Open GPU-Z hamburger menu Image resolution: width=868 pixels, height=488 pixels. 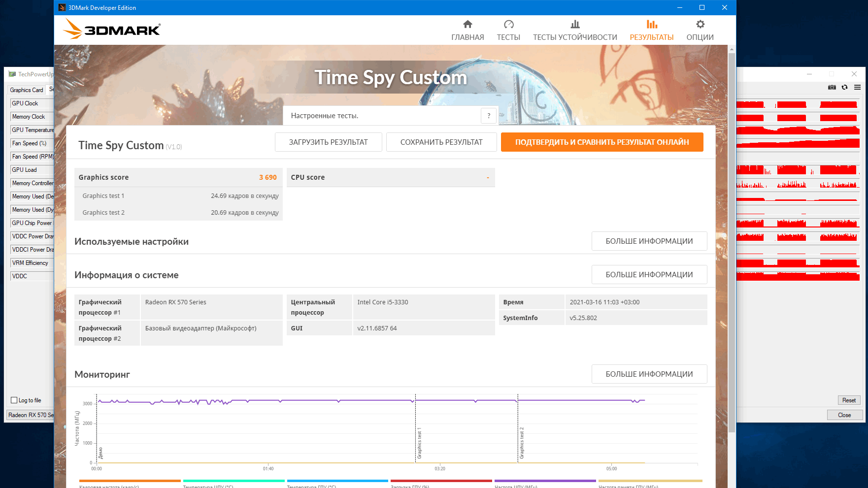pos(857,87)
